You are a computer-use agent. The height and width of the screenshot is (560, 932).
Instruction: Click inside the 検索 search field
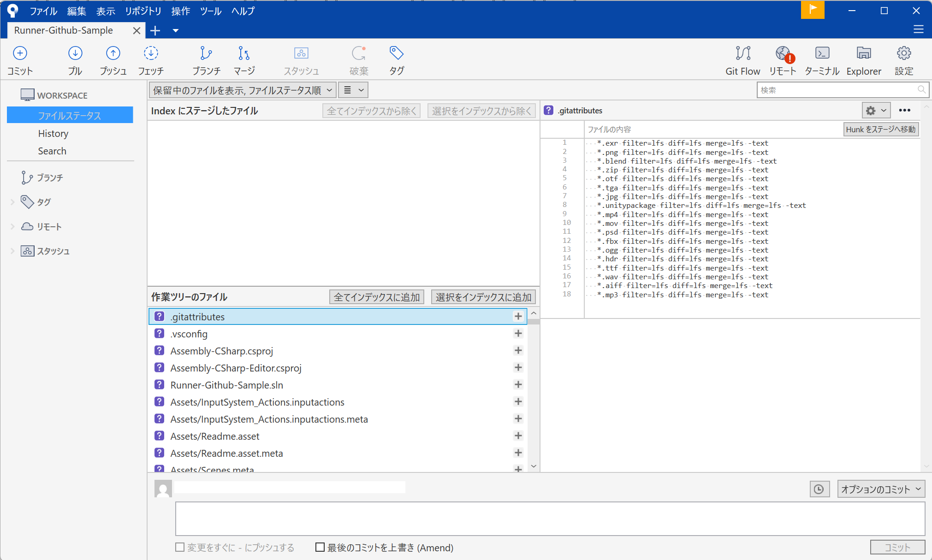[x=839, y=90]
